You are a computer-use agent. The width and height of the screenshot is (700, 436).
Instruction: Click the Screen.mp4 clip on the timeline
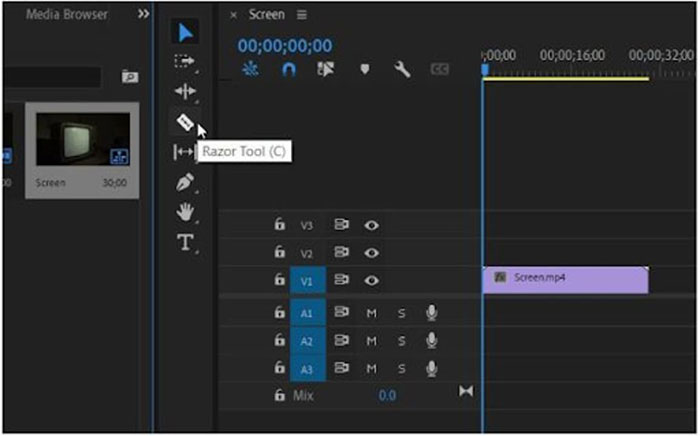coord(565,280)
